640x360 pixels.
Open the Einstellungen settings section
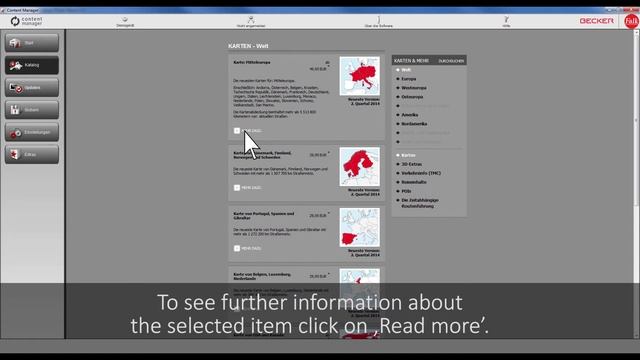click(32, 132)
